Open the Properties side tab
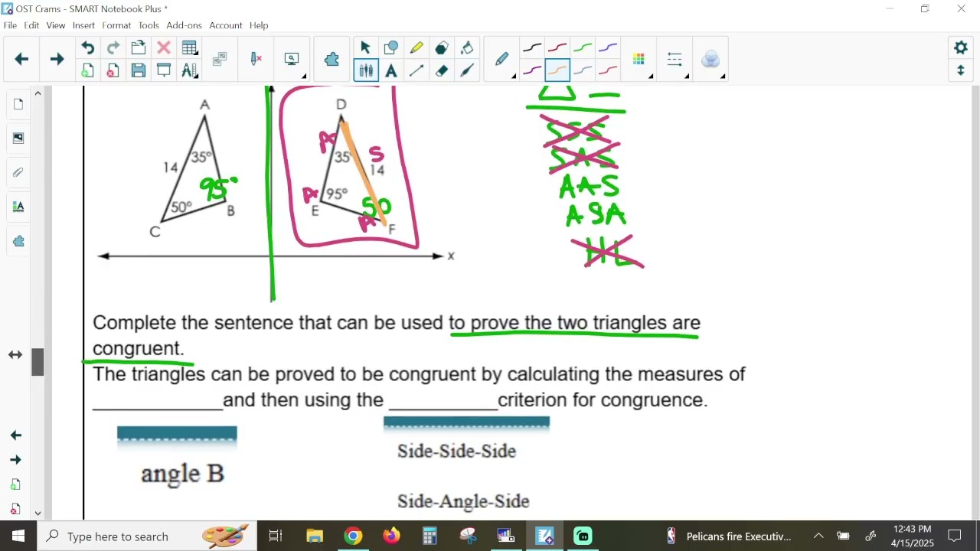Screen dimensions: 980x551 (18, 207)
